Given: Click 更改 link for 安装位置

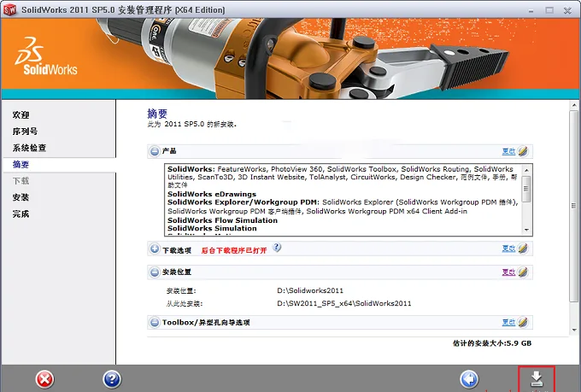Looking at the screenshot, I should click(x=508, y=272).
